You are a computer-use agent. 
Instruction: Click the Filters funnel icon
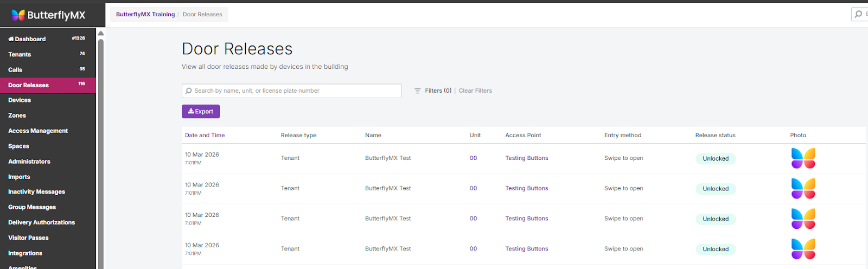417,91
